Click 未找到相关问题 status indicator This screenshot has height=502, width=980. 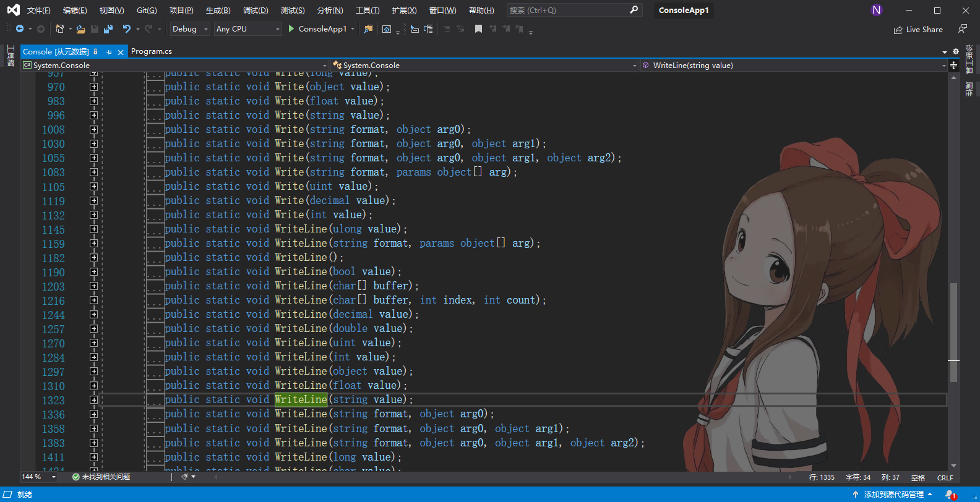(x=101, y=477)
